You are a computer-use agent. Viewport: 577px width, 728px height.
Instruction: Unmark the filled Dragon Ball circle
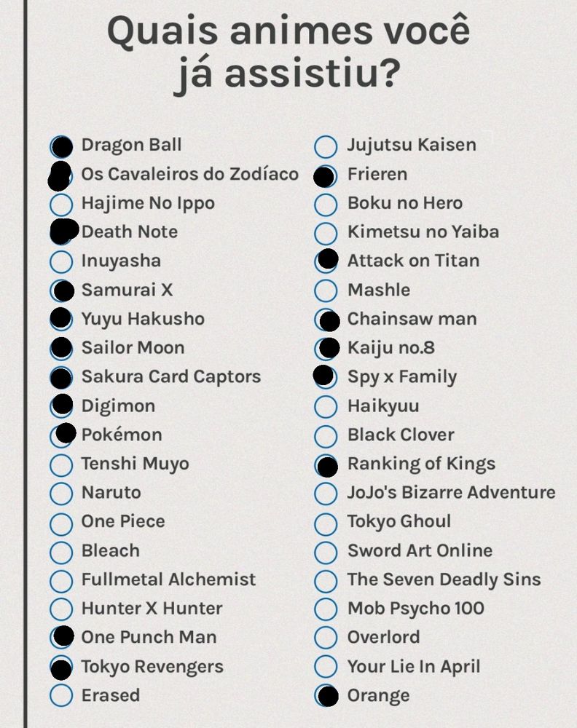pyautogui.click(x=61, y=147)
